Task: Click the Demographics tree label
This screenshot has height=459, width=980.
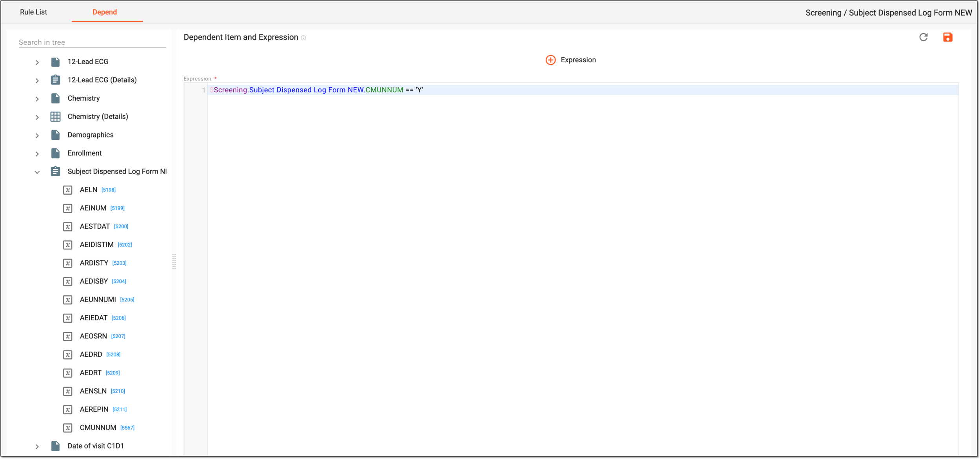Action: click(91, 135)
